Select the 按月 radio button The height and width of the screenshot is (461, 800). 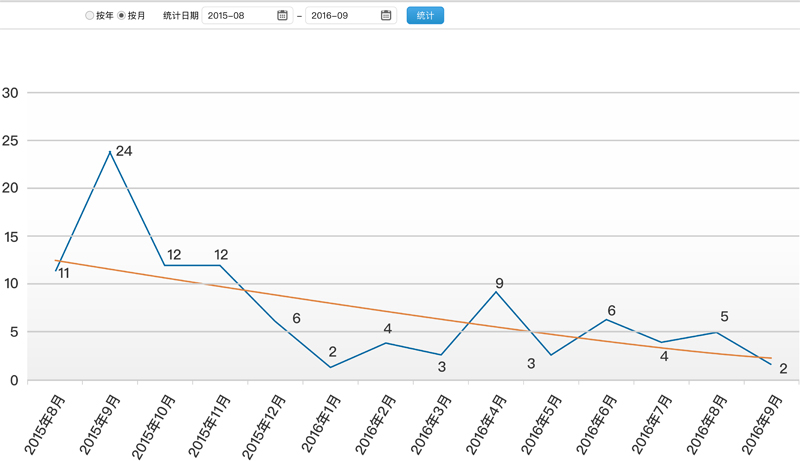click(122, 16)
